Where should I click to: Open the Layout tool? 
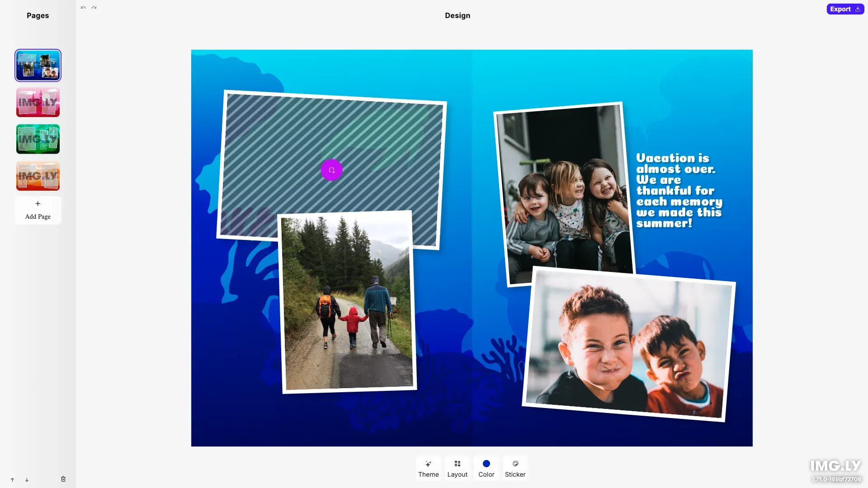coord(457,468)
